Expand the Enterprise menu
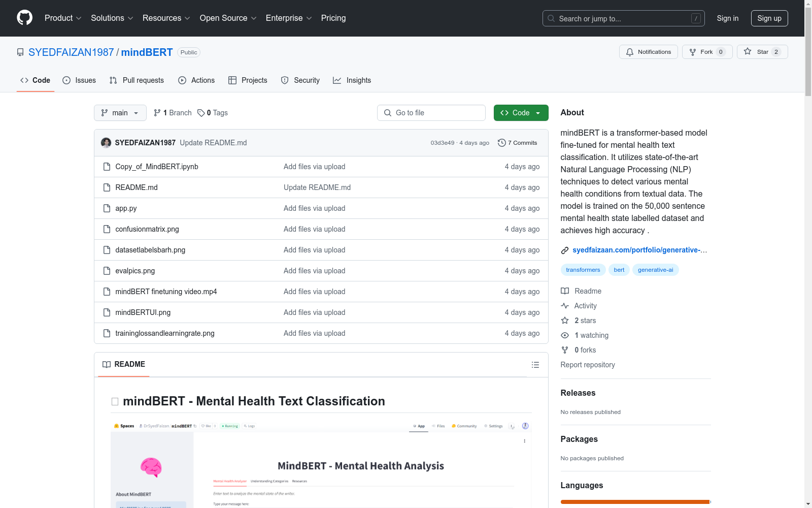Screen dimensions: 812x508 [x=289, y=18]
